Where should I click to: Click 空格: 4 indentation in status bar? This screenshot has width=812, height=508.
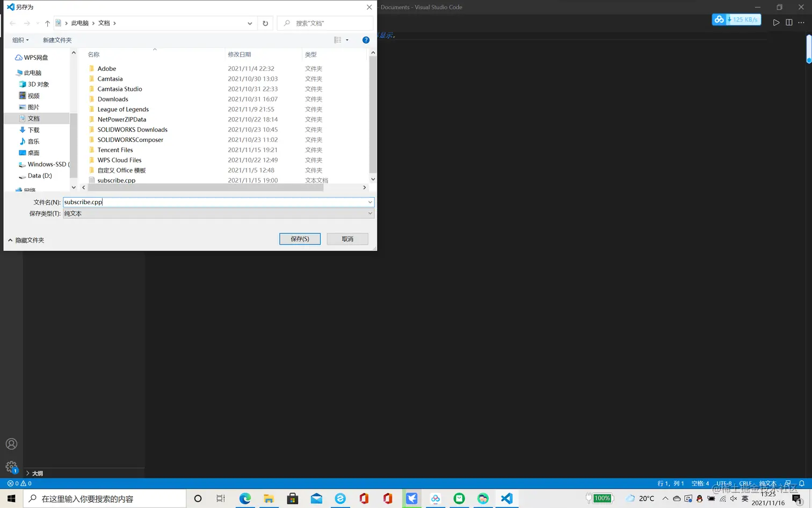click(x=700, y=483)
